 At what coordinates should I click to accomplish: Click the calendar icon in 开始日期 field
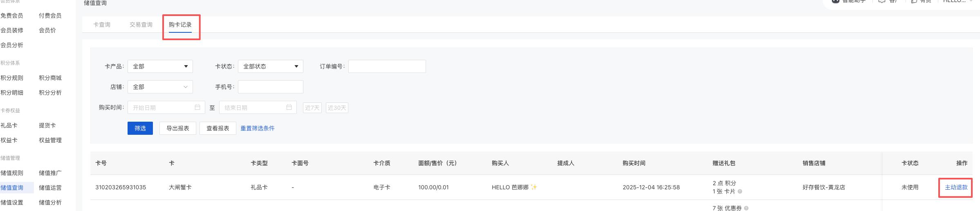tap(197, 107)
